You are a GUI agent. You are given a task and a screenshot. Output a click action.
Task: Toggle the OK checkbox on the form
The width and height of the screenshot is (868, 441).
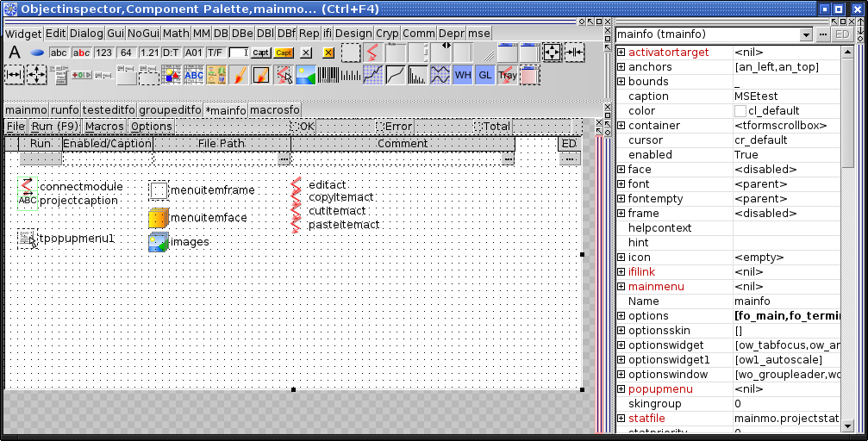tap(295, 127)
